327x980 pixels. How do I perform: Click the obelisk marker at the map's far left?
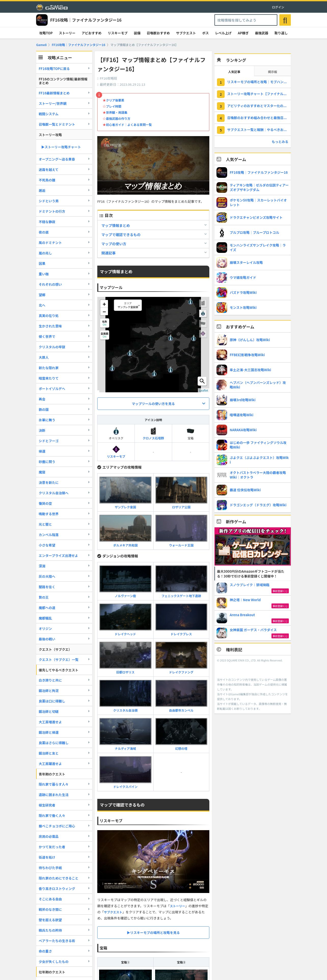[x=112, y=368]
